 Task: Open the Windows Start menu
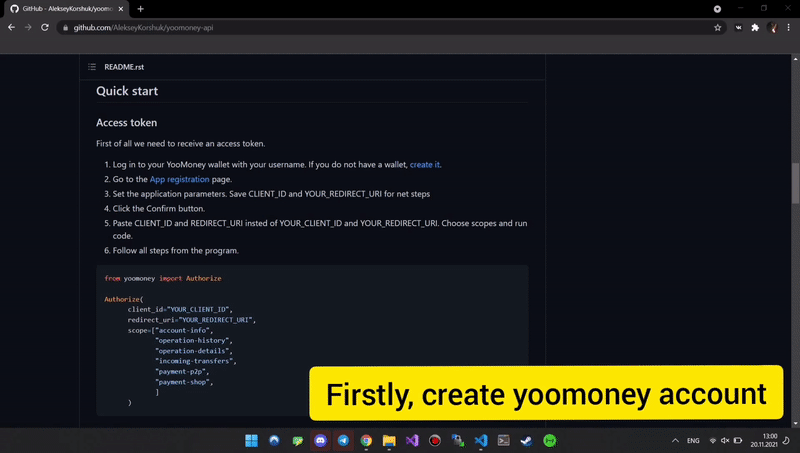(252, 440)
